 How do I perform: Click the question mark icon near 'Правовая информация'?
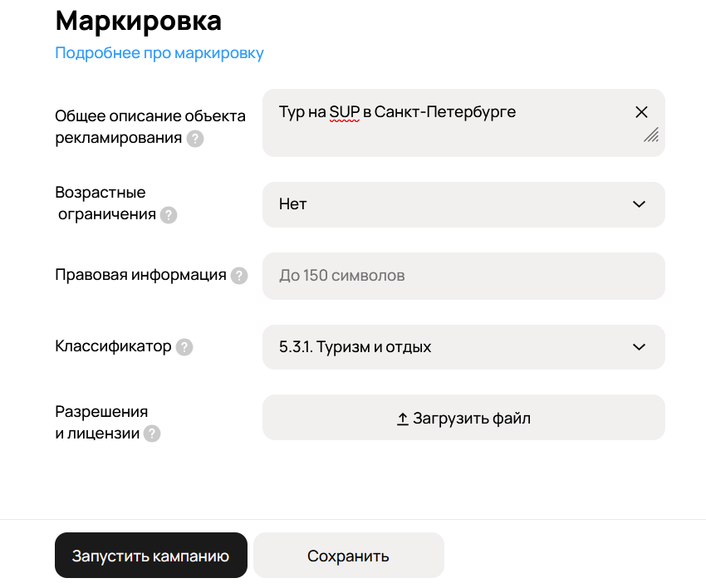pos(239,276)
